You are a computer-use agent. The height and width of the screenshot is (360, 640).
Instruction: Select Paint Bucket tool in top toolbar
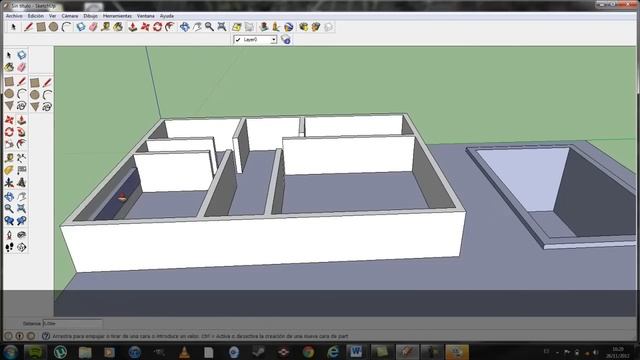click(118, 27)
